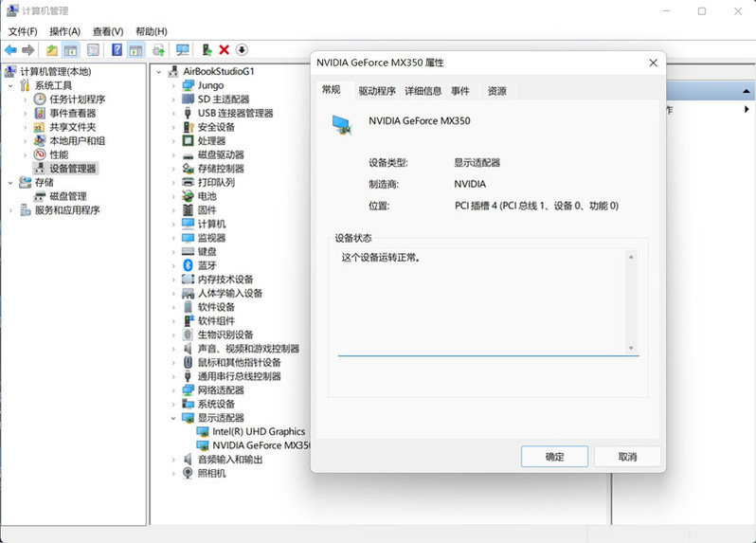Switch to the Details (详细信息) tab
Viewport: 756px width, 543px height.
coord(423,91)
